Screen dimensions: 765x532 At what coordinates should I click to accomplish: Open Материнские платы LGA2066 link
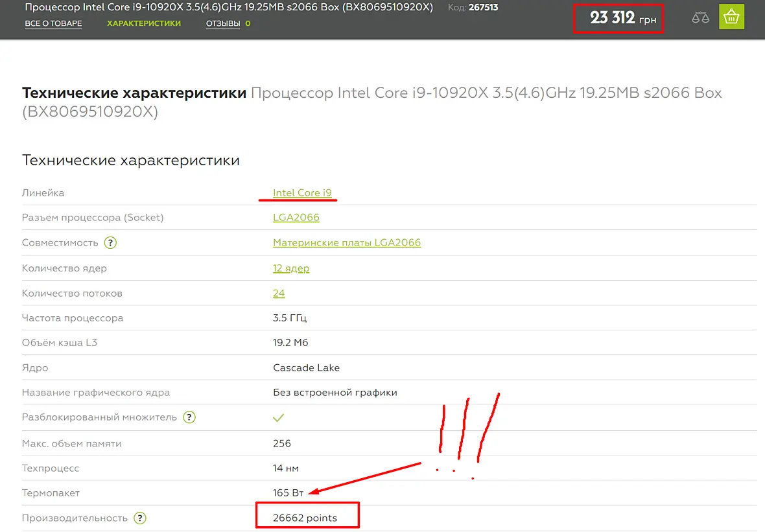pos(347,242)
